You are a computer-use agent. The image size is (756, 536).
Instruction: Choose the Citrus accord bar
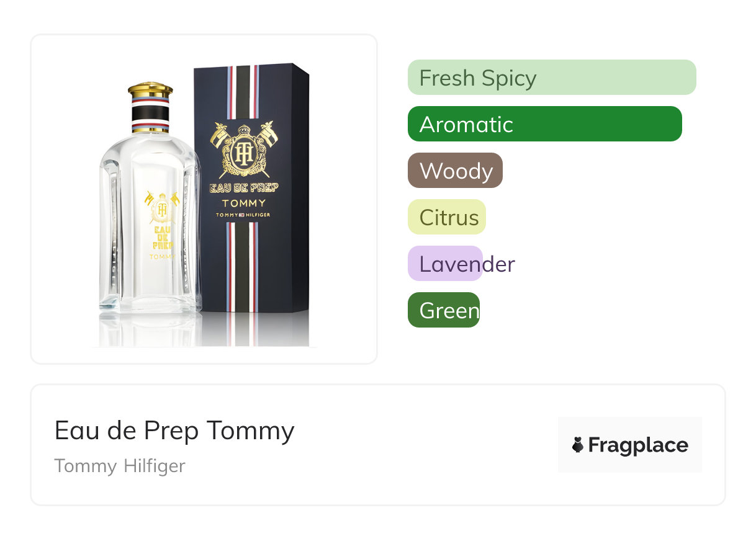[x=446, y=217]
